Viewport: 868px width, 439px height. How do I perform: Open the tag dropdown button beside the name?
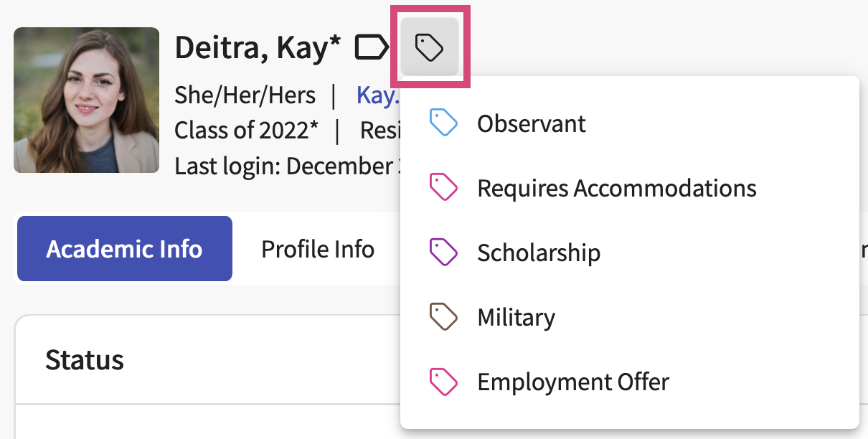pos(430,48)
